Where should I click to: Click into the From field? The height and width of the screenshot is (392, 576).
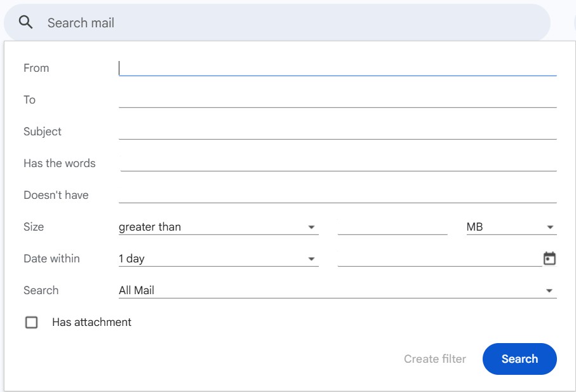pyautogui.click(x=338, y=68)
